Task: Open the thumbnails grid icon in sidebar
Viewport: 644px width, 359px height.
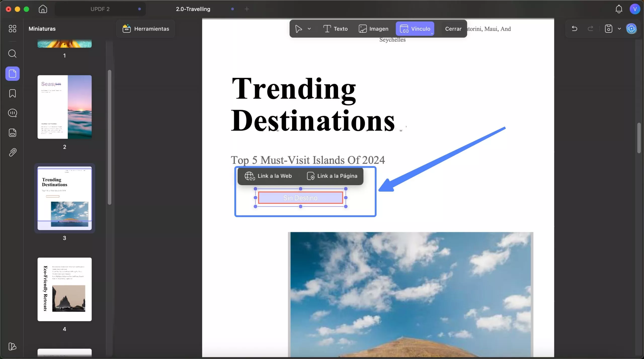Action: click(12, 29)
